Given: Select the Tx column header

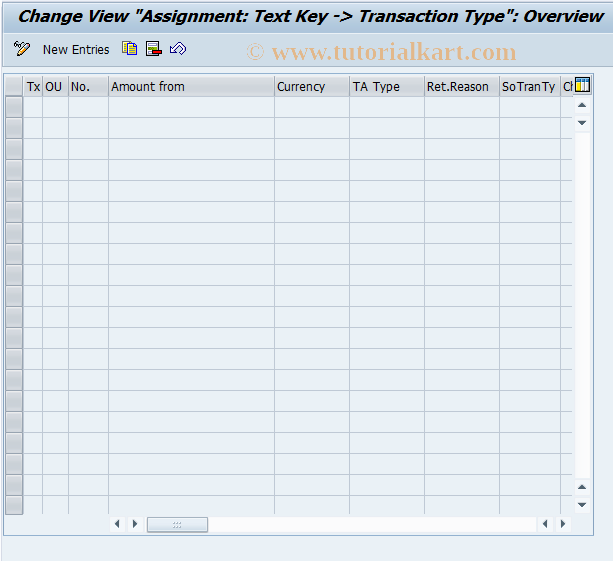Looking at the screenshot, I should click(x=33, y=86).
